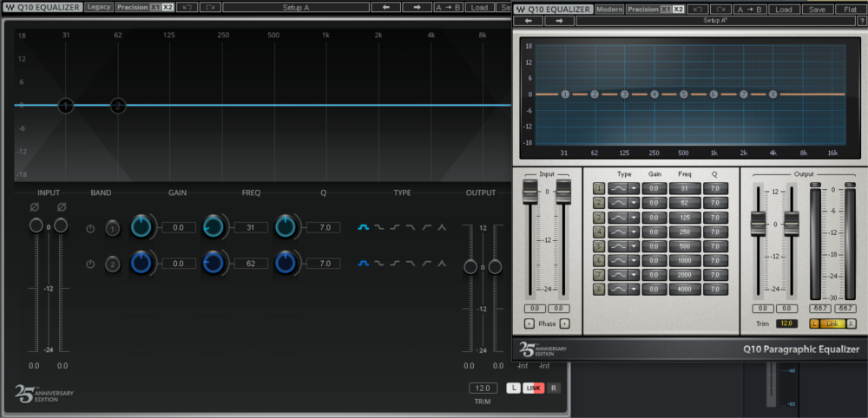This screenshot has width=868, height=418.
Task: Select X1 precision in light window
Action: 667,10
